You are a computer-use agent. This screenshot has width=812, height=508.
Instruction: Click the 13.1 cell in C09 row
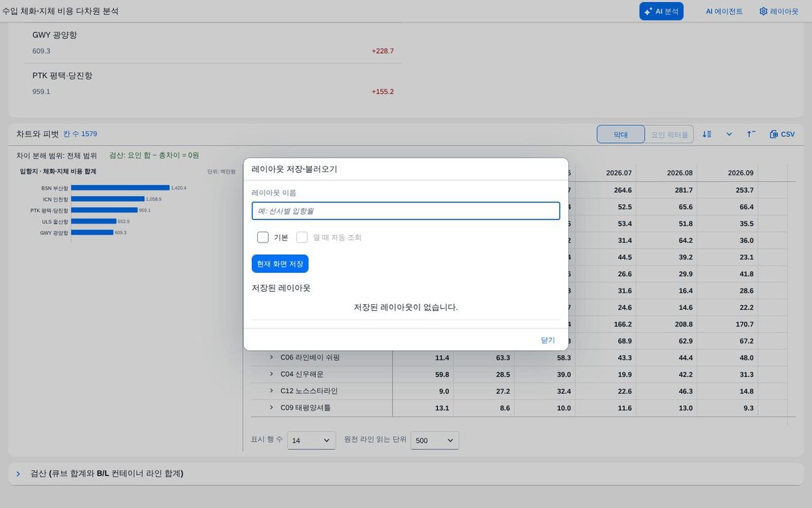442,408
